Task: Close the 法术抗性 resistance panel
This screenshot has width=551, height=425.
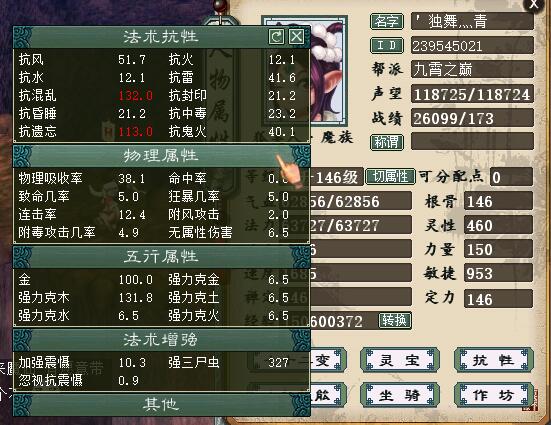Action: coord(296,37)
